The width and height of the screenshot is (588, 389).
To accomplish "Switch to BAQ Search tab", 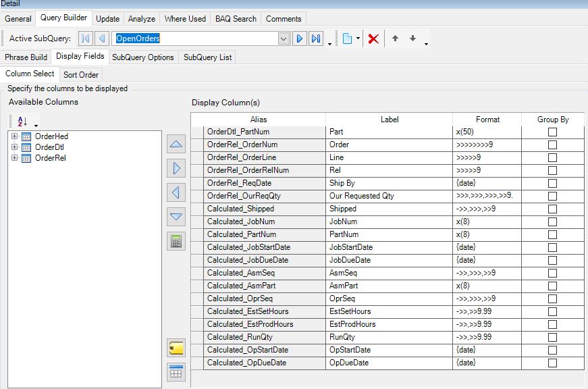I will coord(236,19).
